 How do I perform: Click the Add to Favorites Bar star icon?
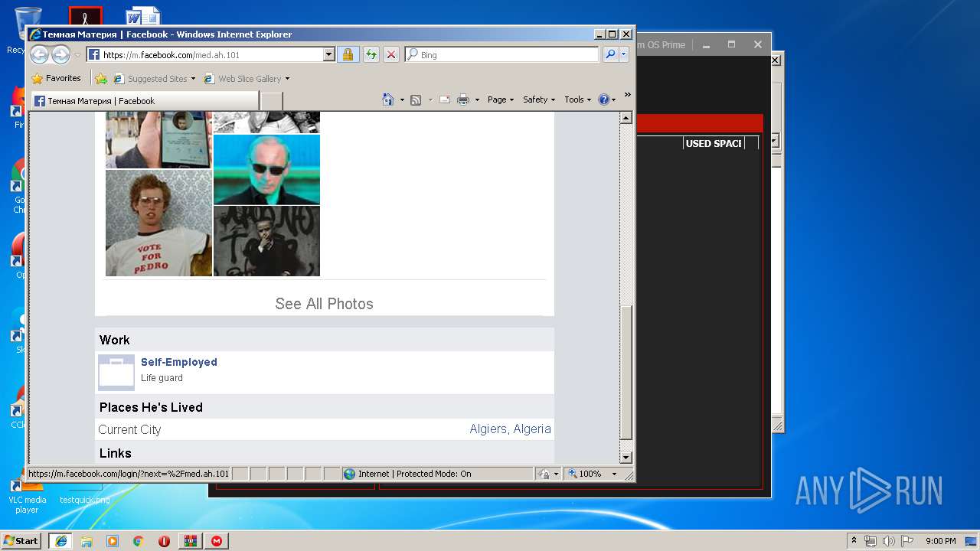101,78
